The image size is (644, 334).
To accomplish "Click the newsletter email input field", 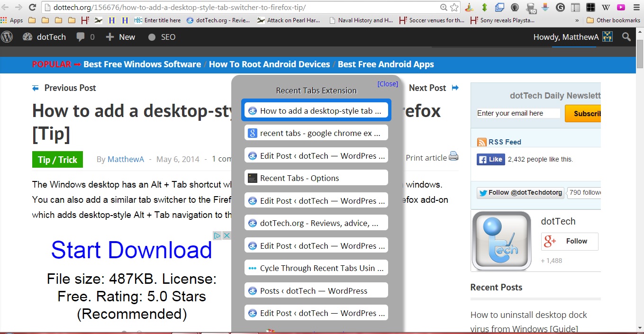I will (x=518, y=113).
